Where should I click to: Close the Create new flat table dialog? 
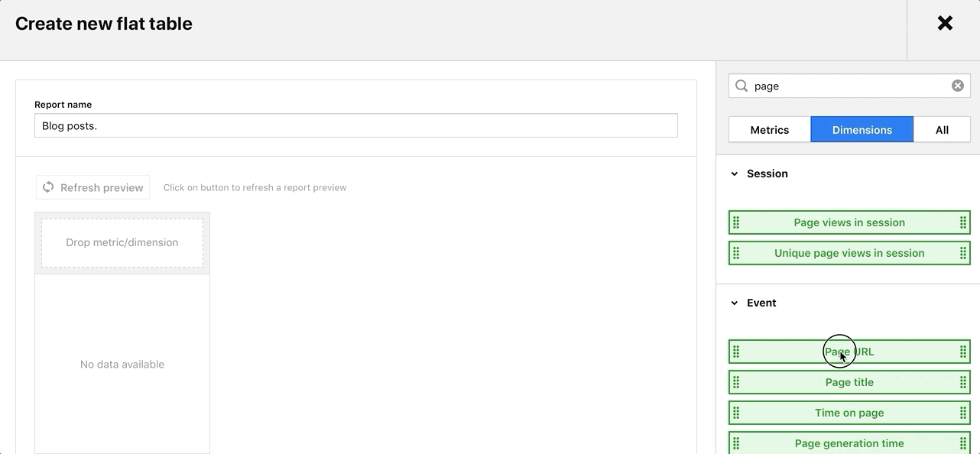(945, 24)
